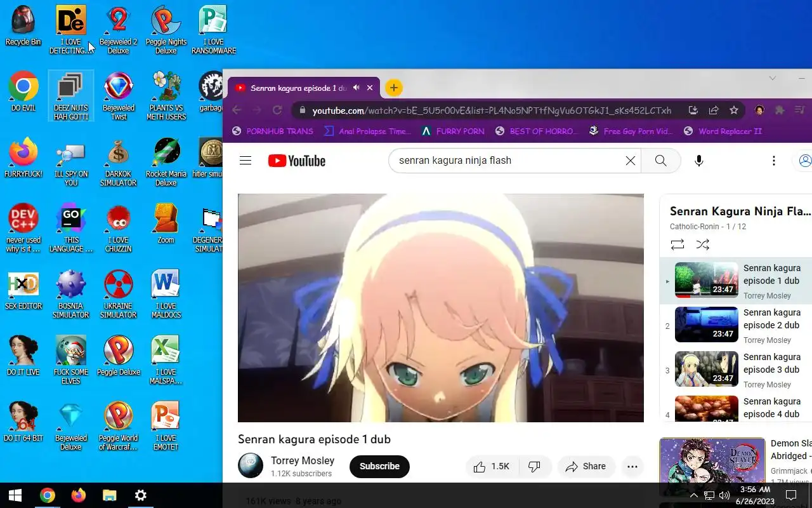The image size is (812, 508).
Task: Mute the Senran kagura tab audio
Action: 357,88
